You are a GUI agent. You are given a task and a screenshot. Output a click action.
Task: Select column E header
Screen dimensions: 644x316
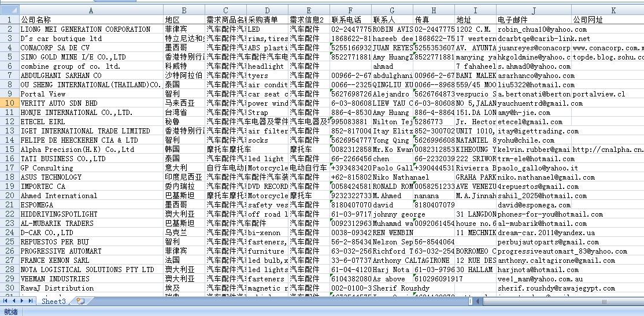309,10
